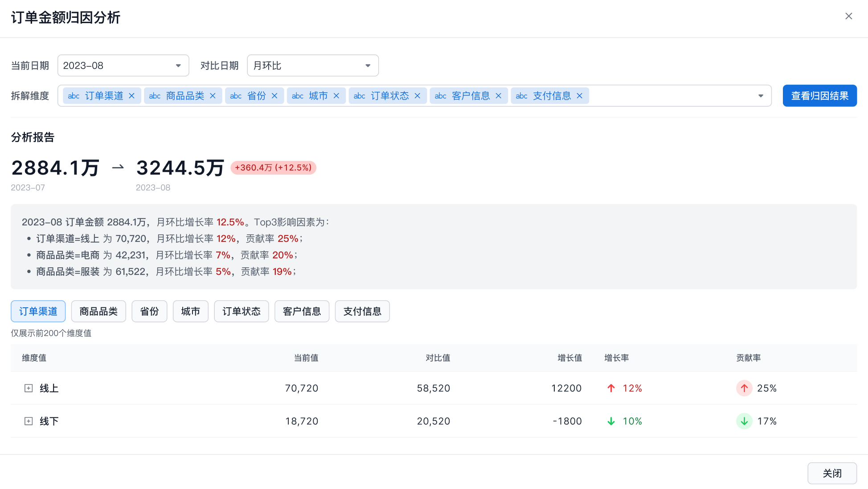Screen dimensions: 868x489
Task: Click the 查看归因结果 button
Action: pos(819,96)
